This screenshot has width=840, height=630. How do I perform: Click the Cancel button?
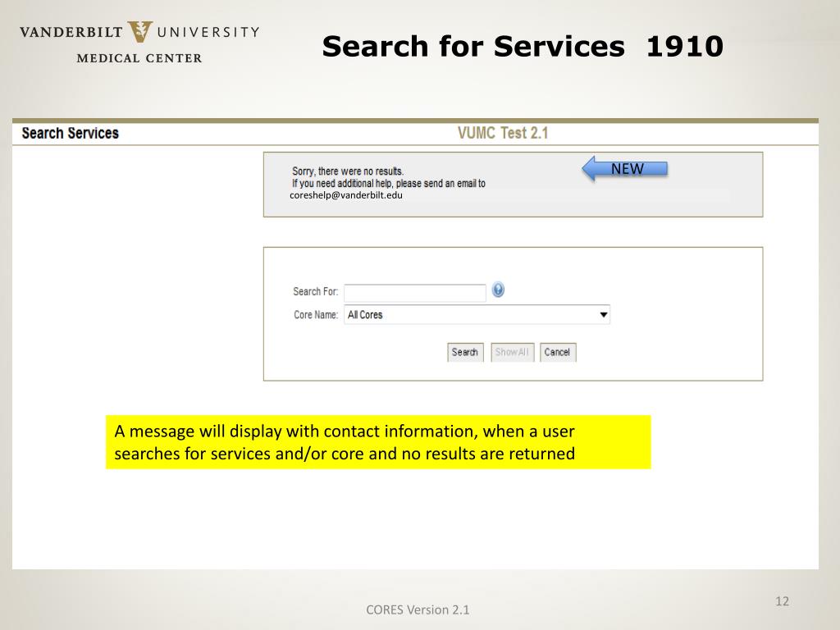[x=557, y=352]
